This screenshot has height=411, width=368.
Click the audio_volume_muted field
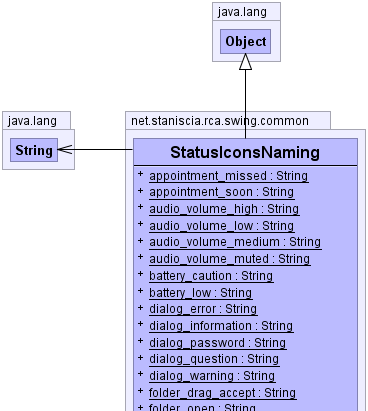coord(230,259)
